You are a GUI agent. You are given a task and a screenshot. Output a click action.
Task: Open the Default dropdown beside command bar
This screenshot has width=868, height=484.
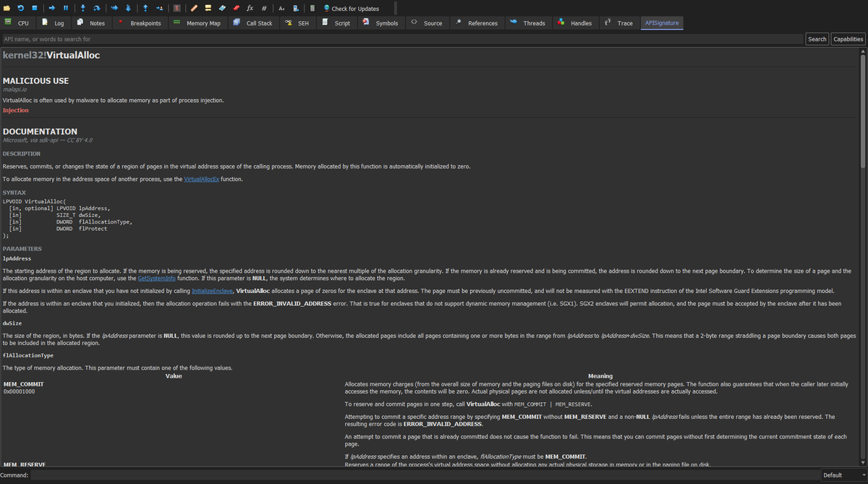(x=843, y=475)
